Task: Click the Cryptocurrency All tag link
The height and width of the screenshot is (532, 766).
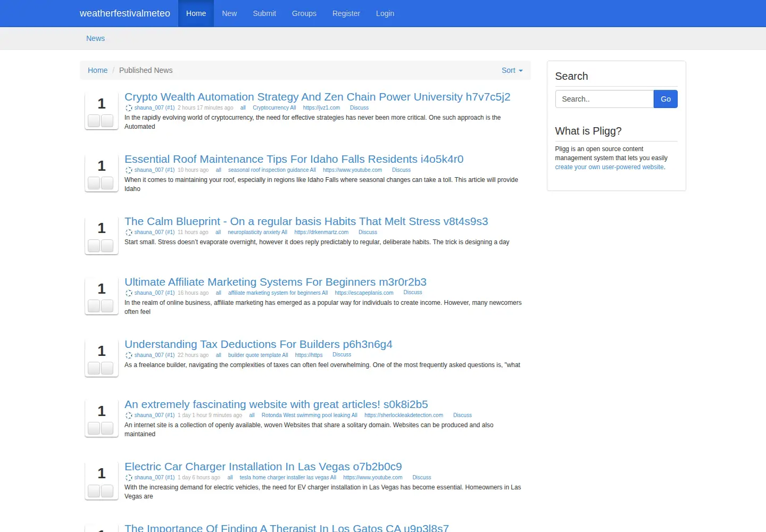Action: 274,108
